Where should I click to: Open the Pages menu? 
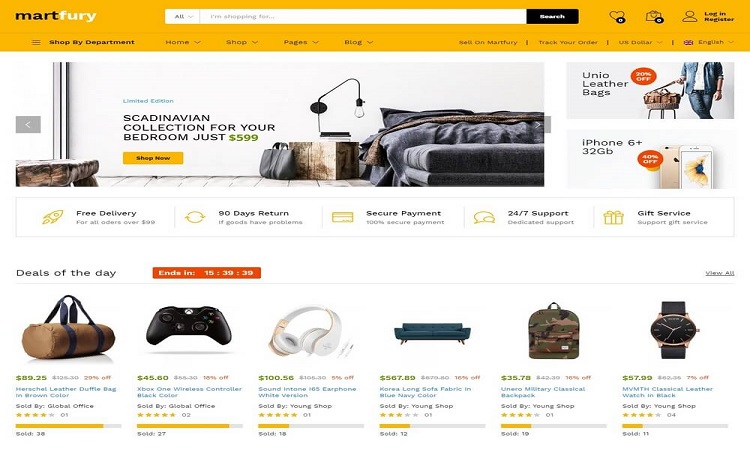(x=301, y=42)
